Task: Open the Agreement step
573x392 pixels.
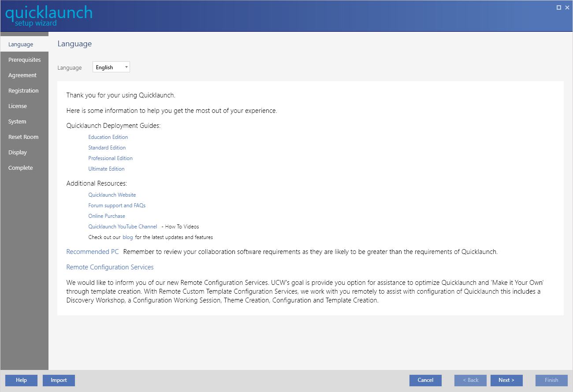Action: click(x=24, y=75)
